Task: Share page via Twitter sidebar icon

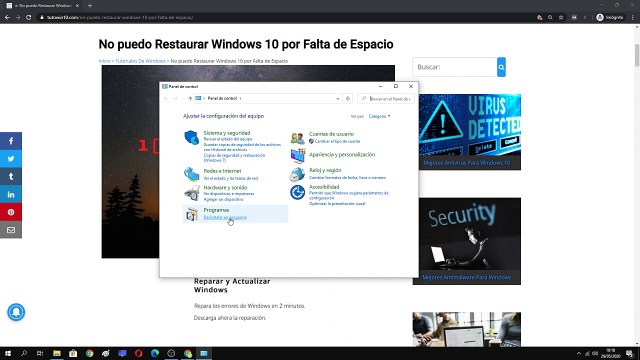Action: pyautogui.click(x=11, y=158)
